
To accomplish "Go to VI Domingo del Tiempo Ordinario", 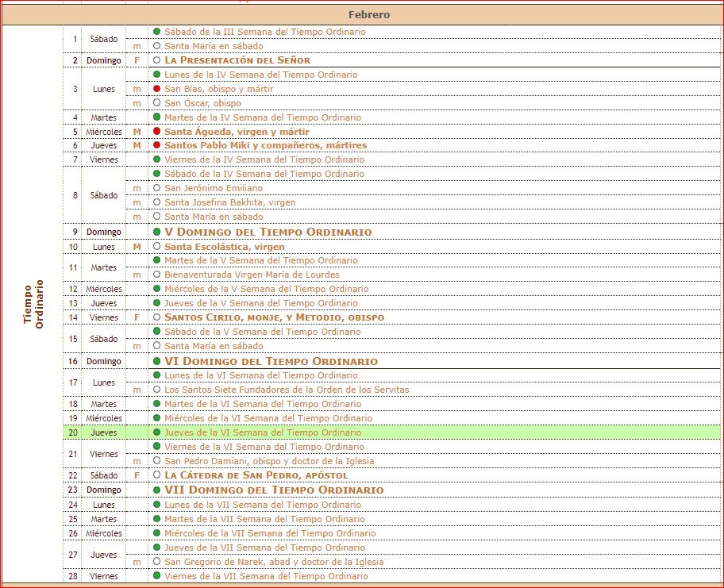I will (x=271, y=361).
